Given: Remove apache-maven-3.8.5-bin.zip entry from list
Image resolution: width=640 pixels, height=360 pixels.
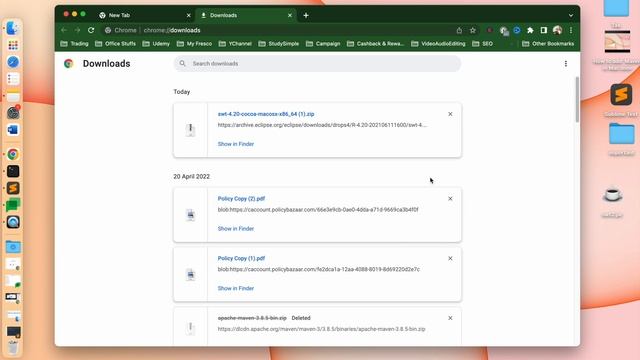Looking at the screenshot, I should pos(450,318).
